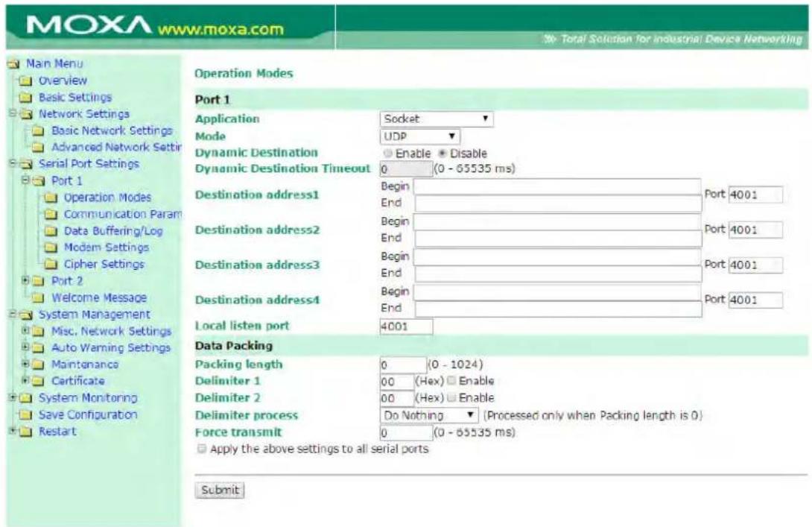Open Overview in the main menu
This screenshot has width=812, height=527.
coord(63,81)
